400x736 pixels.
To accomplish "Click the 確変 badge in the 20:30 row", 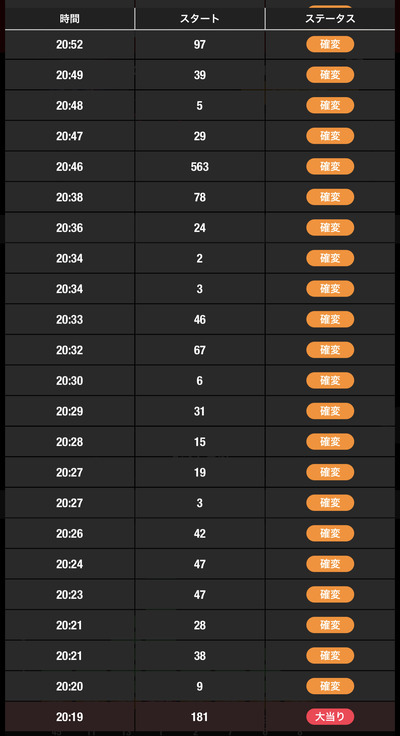I will pyautogui.click(x=330, y=381).
